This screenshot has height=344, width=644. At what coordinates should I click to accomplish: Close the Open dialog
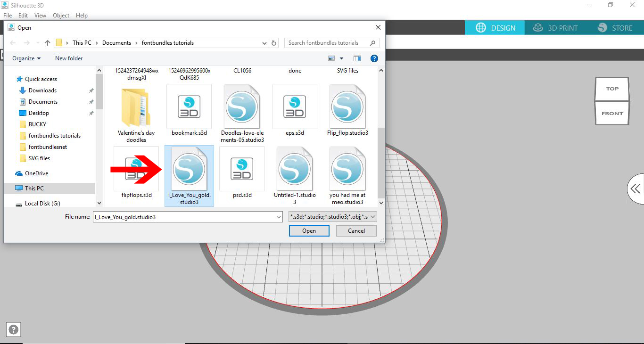tap(378, 28)
